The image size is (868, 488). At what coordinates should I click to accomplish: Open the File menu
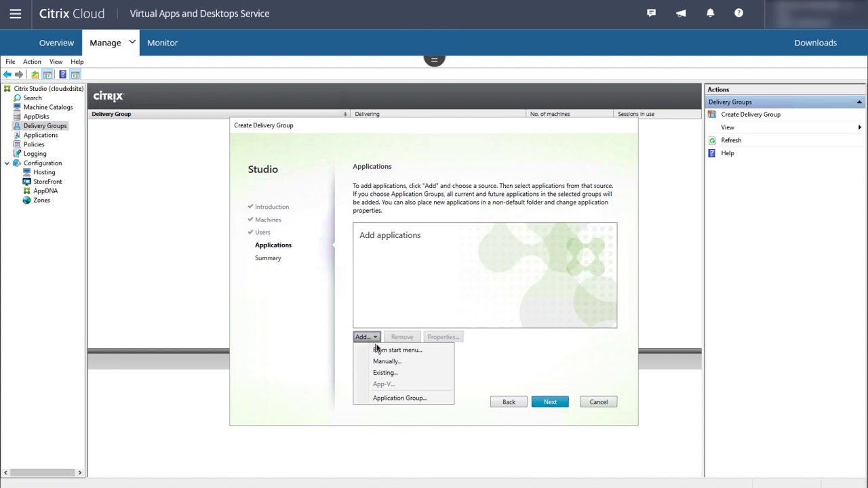(10, 62)
